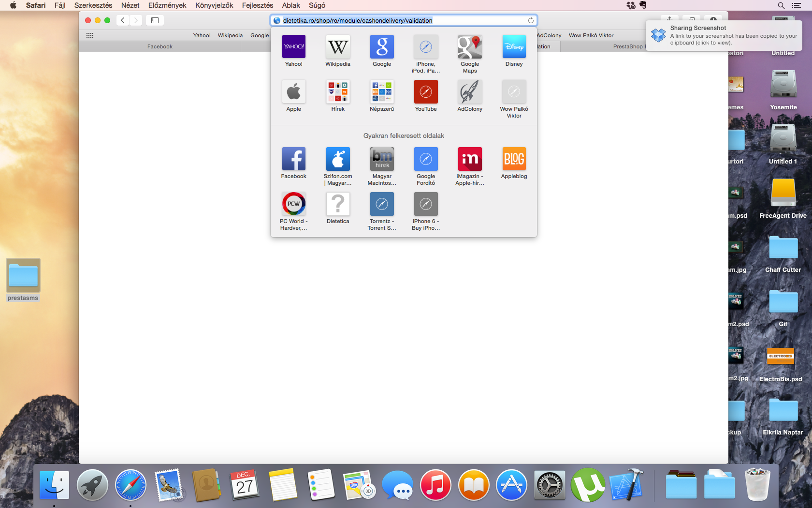Reload the page from the address bar
Screen dimensions: 812x508
[x=531, y=20]
